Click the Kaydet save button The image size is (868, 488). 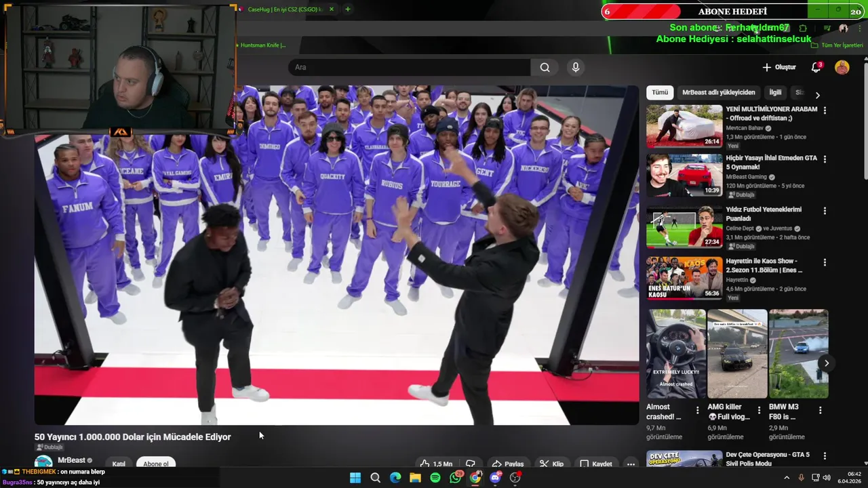click(596, 464)
